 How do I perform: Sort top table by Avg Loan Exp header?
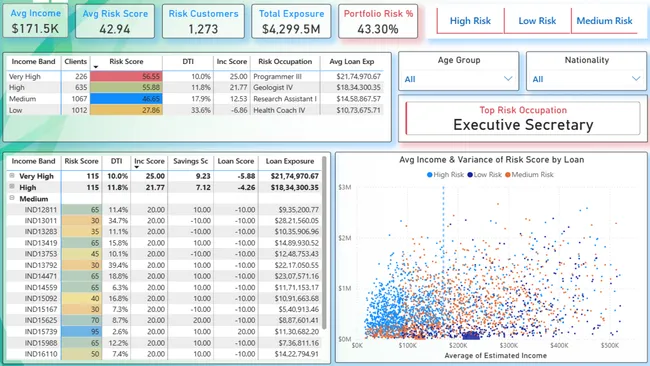(x=352, y=61)
